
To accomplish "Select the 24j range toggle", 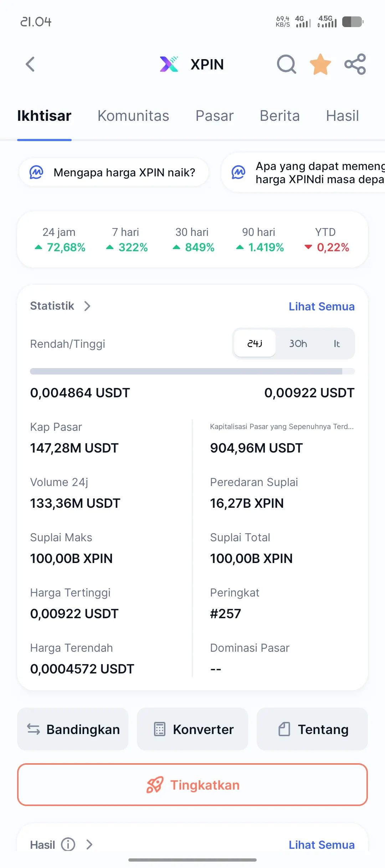I will 255,343.
